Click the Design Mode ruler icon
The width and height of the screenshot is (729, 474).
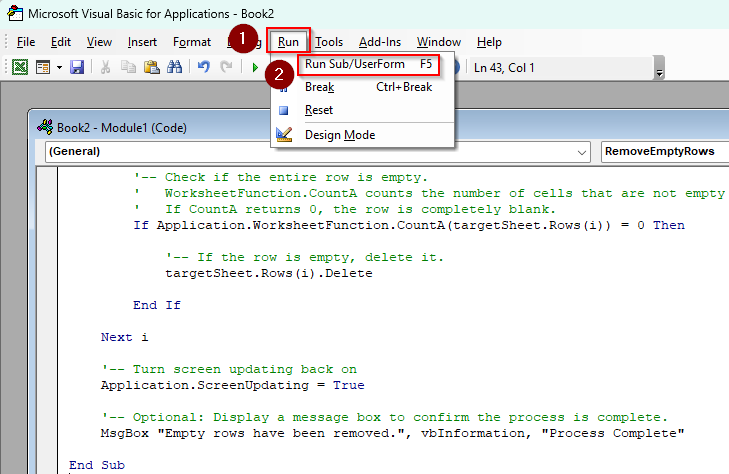pyautogui.click(x=284, y=134)
